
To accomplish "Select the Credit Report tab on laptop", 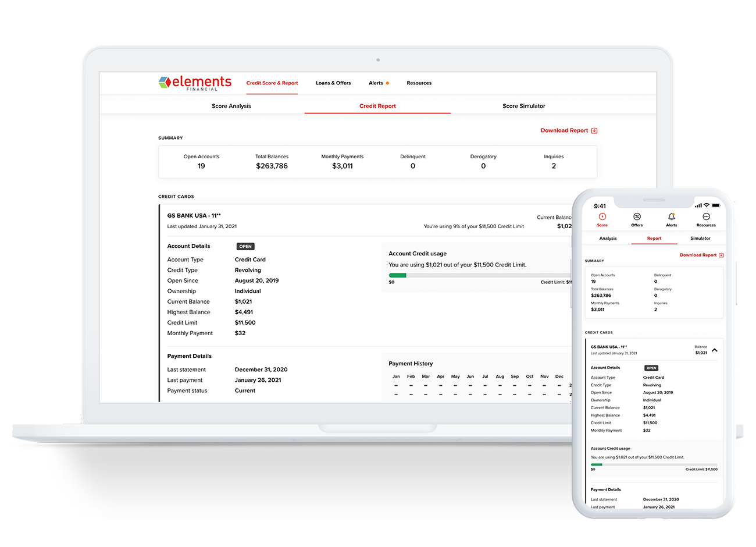I will click(x=377, y=106).
